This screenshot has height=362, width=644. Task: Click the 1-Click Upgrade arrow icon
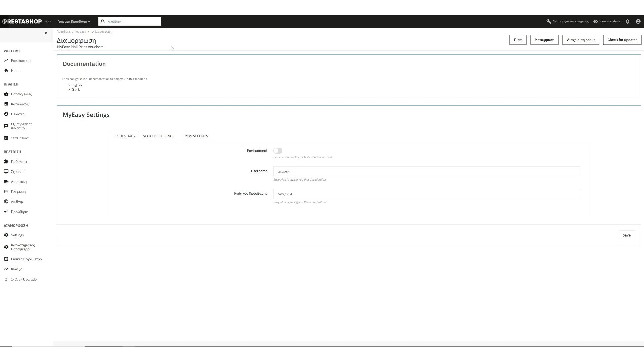point(6,279)
